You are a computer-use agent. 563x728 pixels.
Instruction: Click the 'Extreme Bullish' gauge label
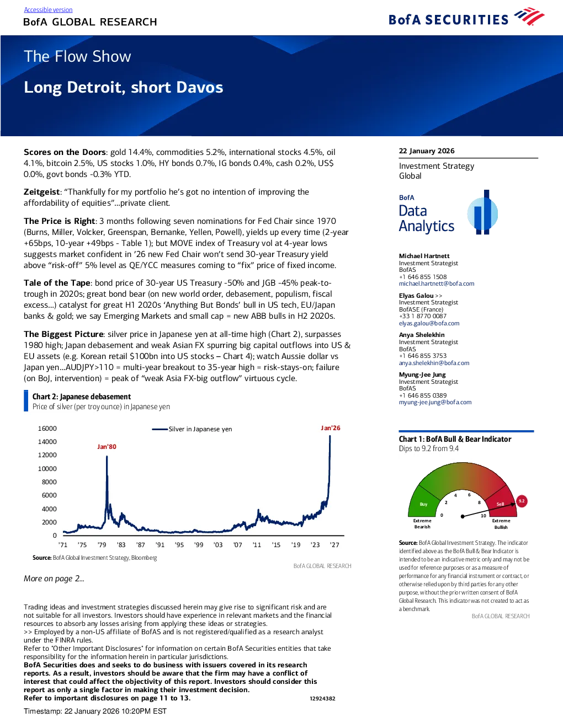tap(501, 524)
